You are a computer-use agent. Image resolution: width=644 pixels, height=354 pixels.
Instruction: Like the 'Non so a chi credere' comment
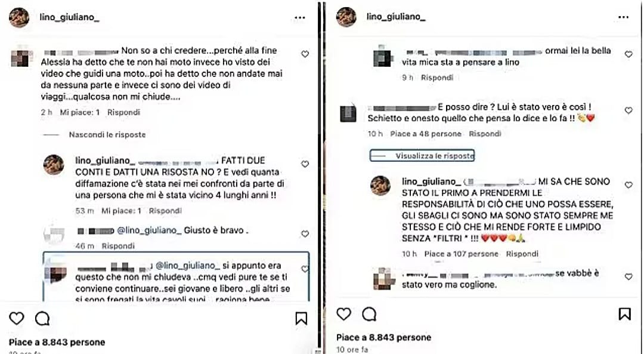(x=305, y=54)
